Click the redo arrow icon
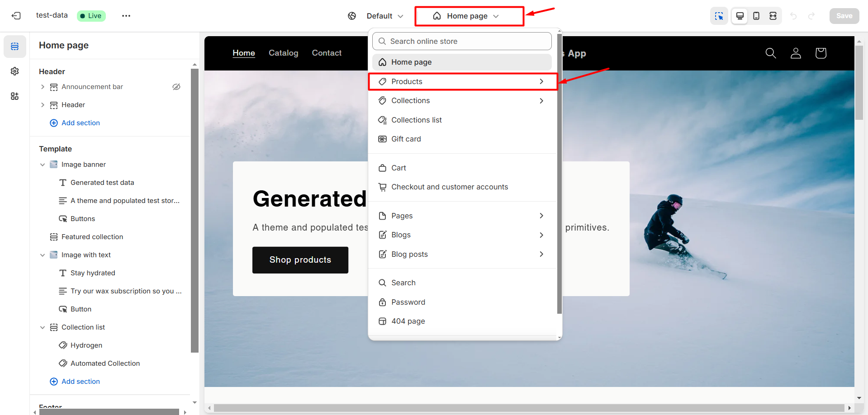The image size is (868, 415). [811, 16]
